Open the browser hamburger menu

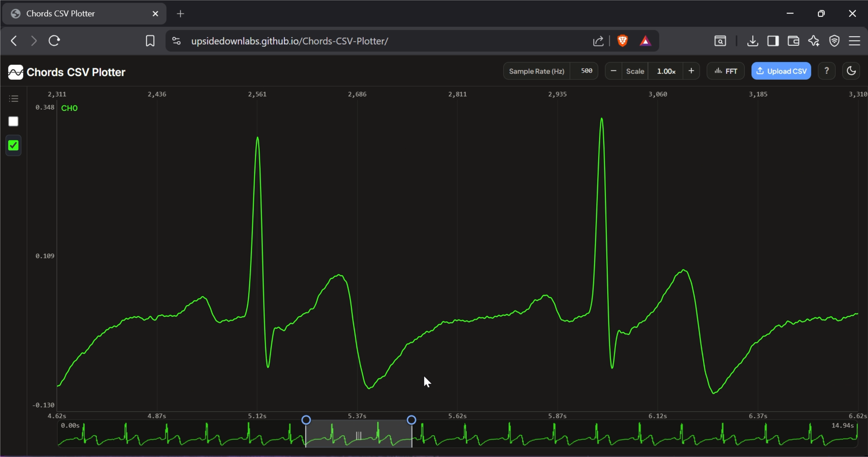(x=854, y=41)
